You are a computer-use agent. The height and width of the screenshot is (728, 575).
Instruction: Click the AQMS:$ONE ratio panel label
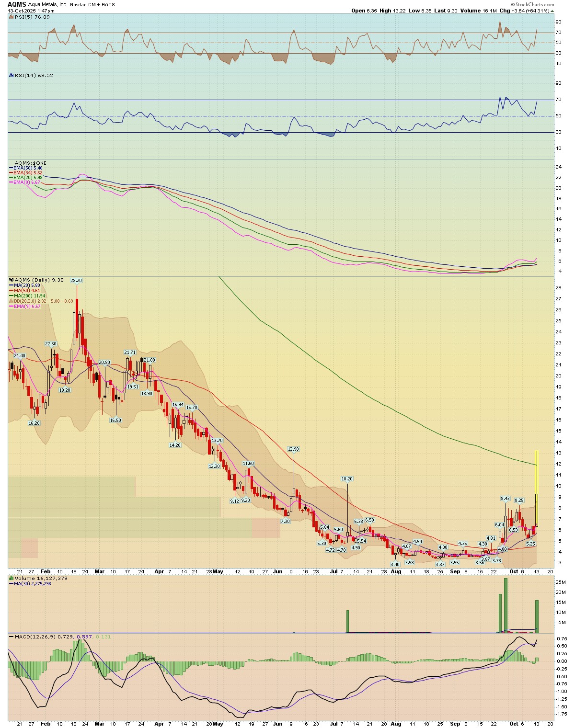pyautogui.click(x=31, y=163)
